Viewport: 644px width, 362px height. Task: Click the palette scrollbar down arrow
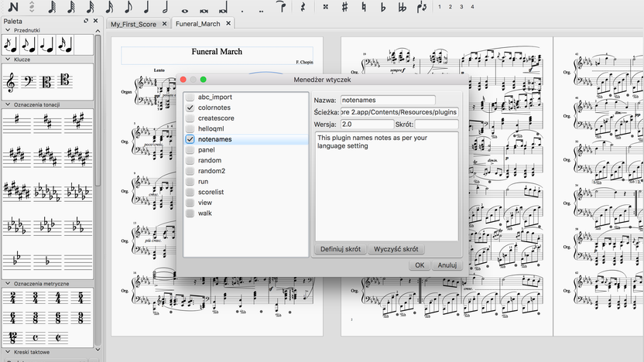98,350
